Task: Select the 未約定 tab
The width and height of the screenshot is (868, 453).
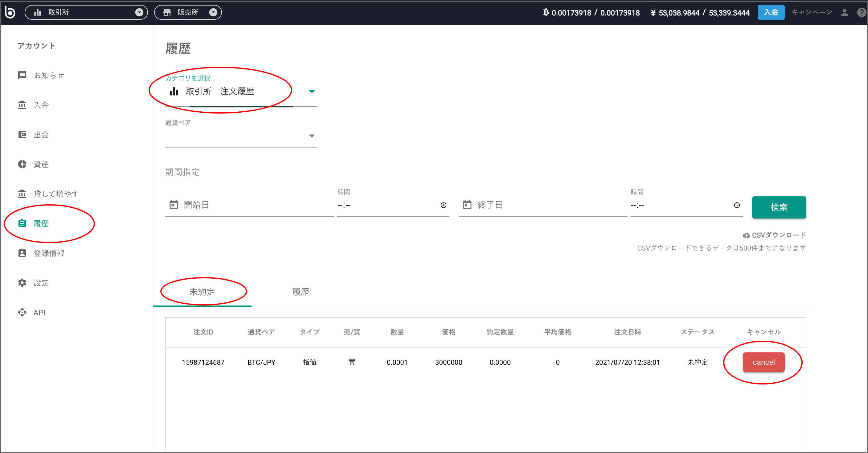Action: [202, 292]
